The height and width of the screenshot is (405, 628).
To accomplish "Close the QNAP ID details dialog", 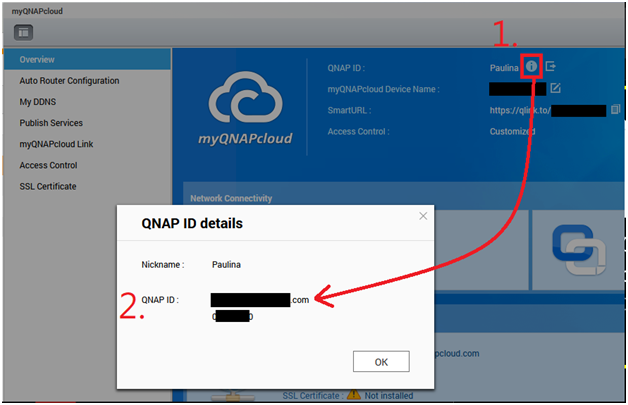I will pyautogui.click(x=423, y=216).
